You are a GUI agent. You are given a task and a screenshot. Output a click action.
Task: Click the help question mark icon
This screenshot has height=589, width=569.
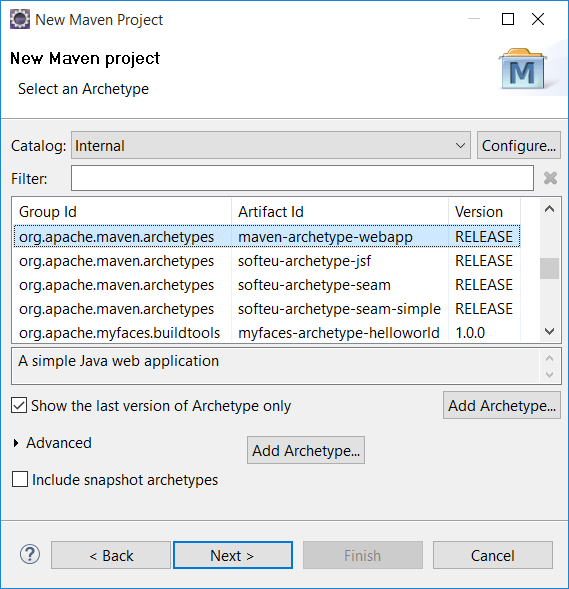pyautogui.click(x=30, y=554)
